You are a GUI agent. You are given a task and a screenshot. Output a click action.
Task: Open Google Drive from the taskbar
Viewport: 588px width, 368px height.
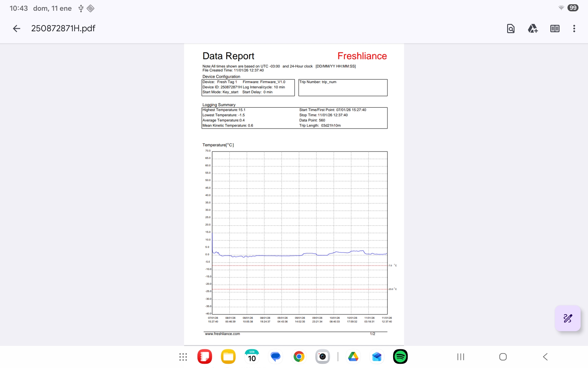(x=353, y=357)
